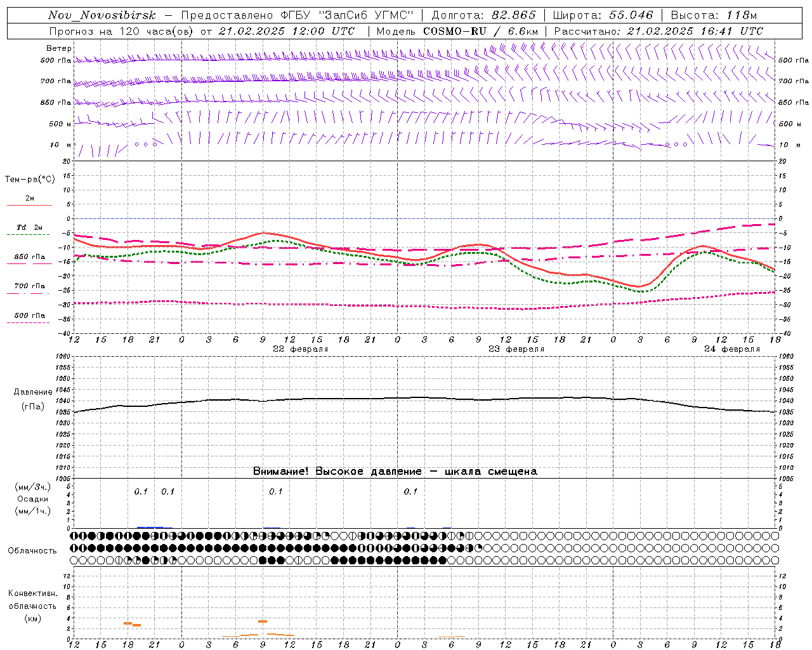Click the forecast start time 21.02.2025 12:00 UTC

coord(287,31)
